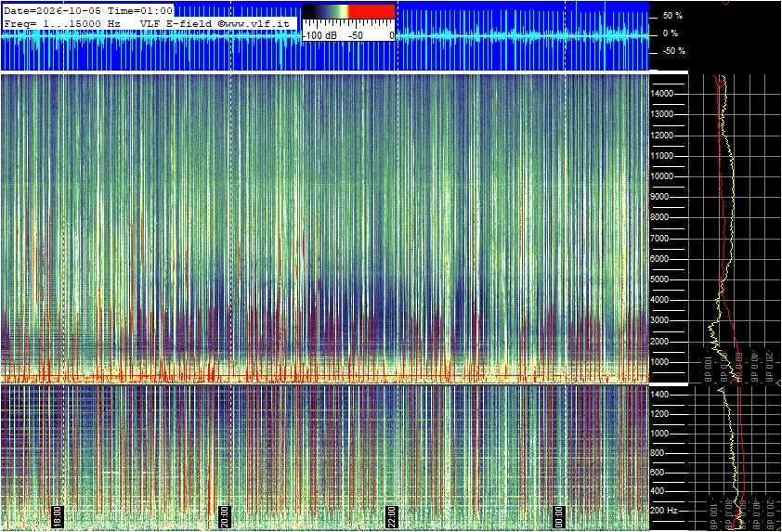
Task: Click the 4000 frequency axis label
Action: click(x=659, y=300)
